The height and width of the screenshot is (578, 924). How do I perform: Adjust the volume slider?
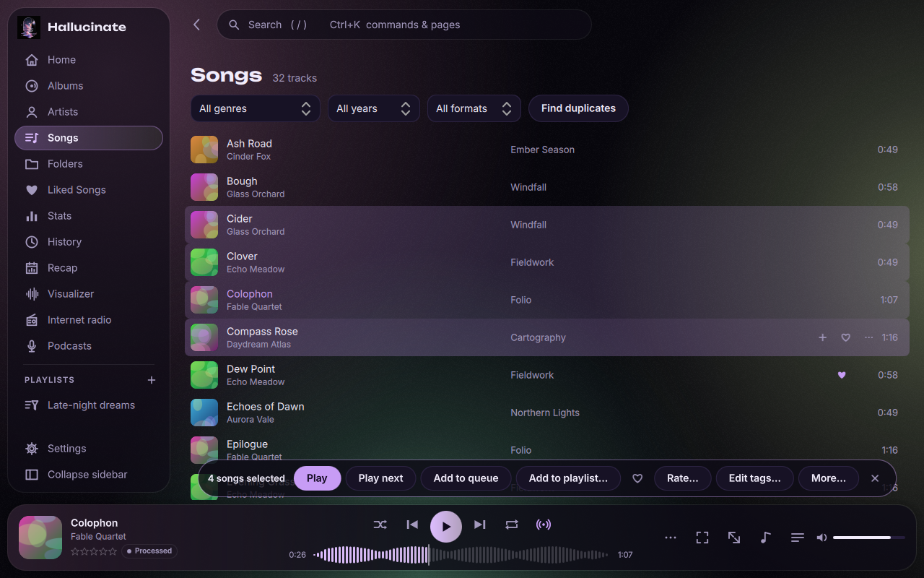tap(869, 538)
